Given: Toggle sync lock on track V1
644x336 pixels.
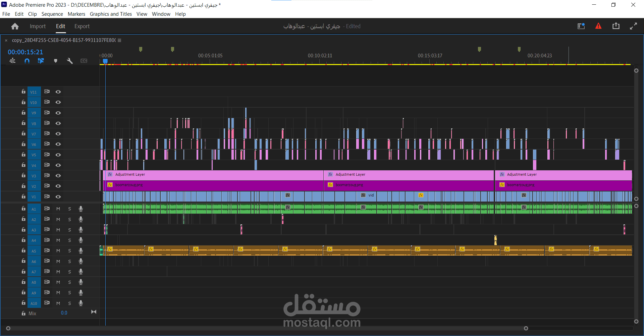Looking at the screenshot, I should [x=47, y=197].
